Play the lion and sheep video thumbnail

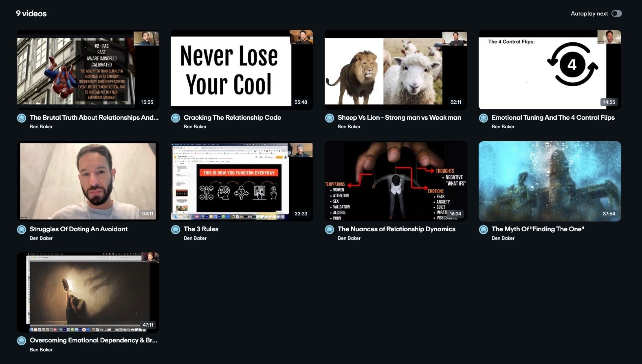(x=396, y=70)
